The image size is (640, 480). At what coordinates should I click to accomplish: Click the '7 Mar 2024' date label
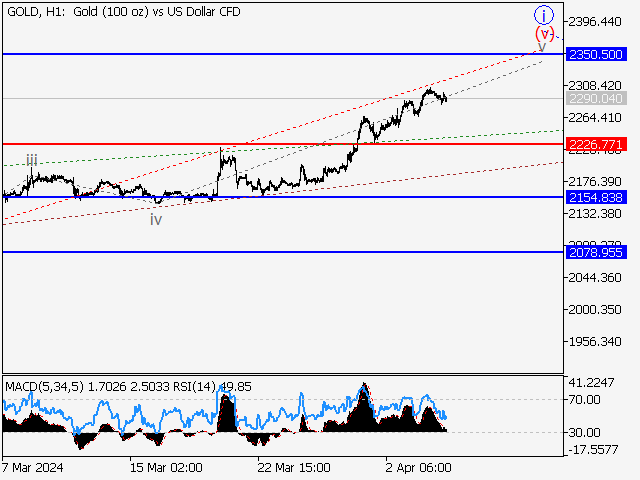pos(33,467)
